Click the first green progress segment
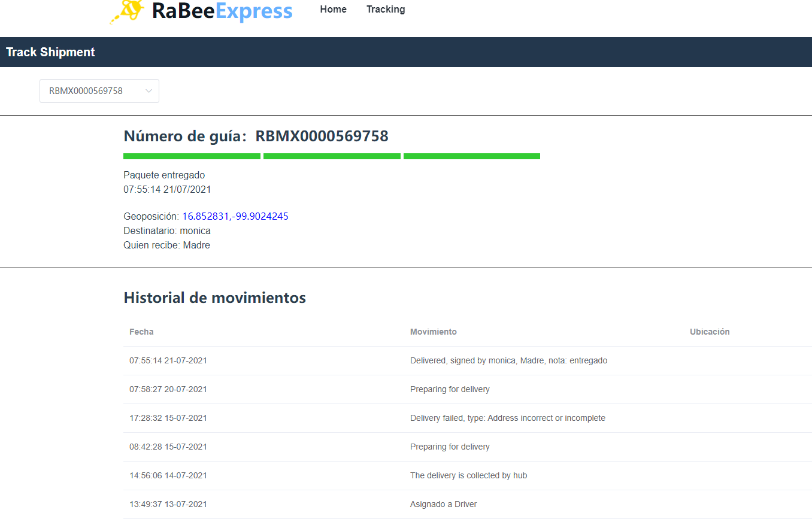Viewport: 812px width, 528px height. (x=192, y=156)
